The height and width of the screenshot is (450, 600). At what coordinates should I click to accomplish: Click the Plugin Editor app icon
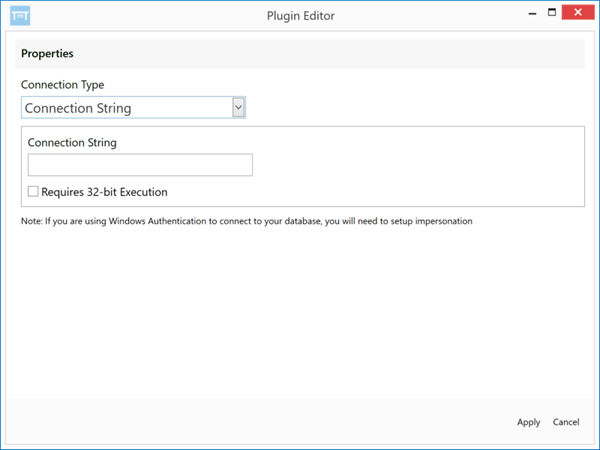click(20, 16)
